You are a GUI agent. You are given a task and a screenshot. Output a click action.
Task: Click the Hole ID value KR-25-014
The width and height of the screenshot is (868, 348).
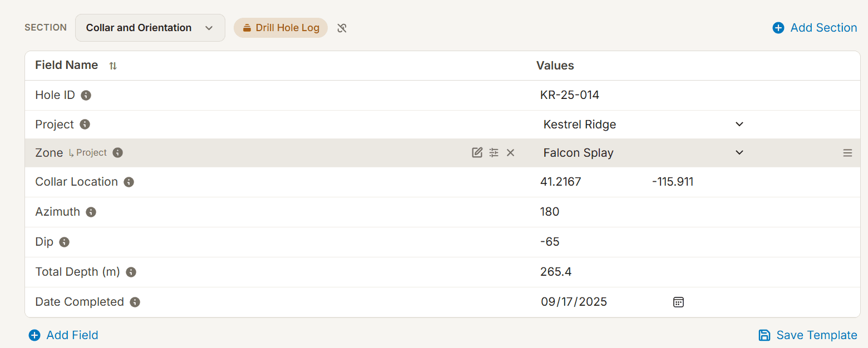pos(570,95)
